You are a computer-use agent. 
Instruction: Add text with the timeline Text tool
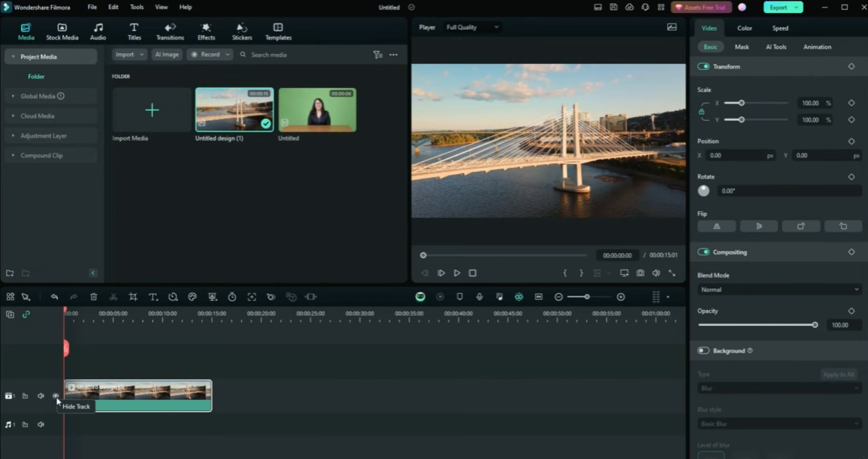coord(154,297)
